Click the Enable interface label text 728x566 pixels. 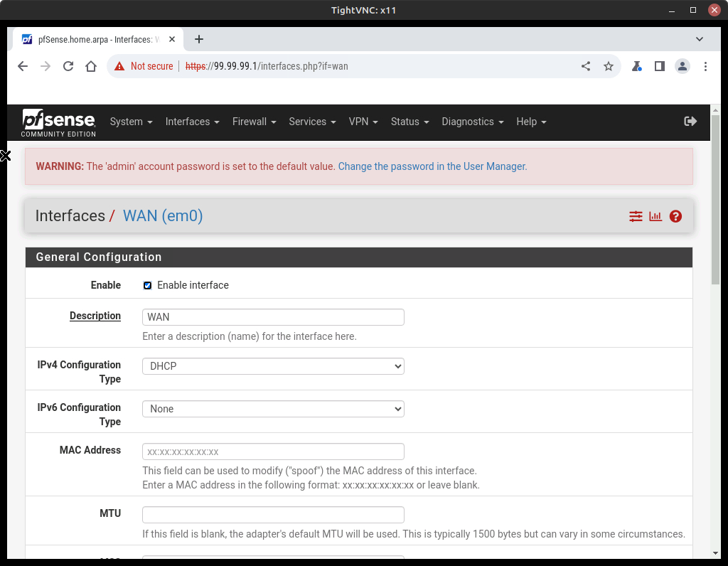(x=193, y=286)
